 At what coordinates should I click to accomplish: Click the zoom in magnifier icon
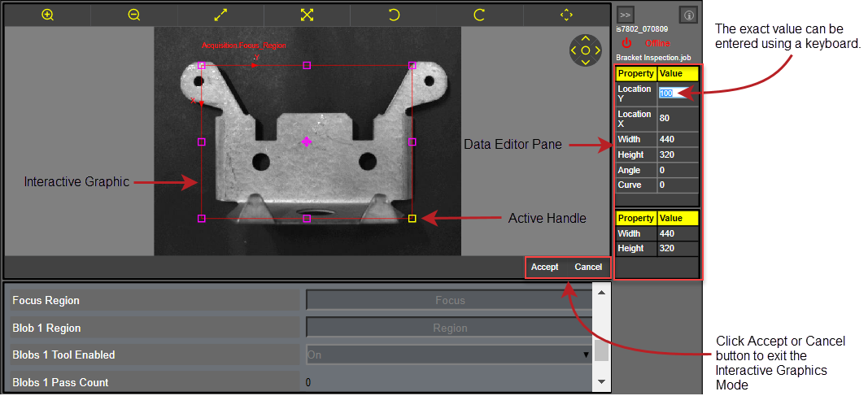point(48,15)
